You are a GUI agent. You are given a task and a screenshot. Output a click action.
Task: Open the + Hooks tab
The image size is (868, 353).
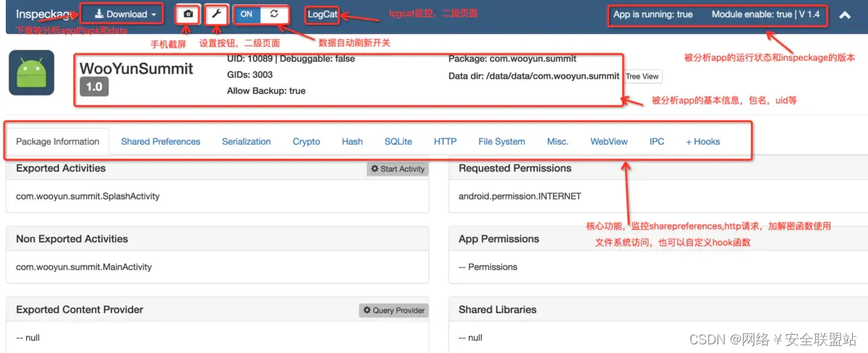[703, 142]
